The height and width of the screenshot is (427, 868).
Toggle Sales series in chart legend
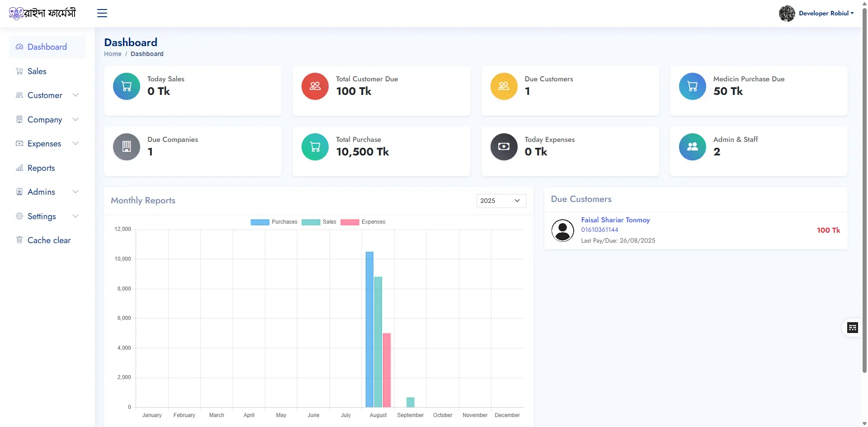(319, 222)
